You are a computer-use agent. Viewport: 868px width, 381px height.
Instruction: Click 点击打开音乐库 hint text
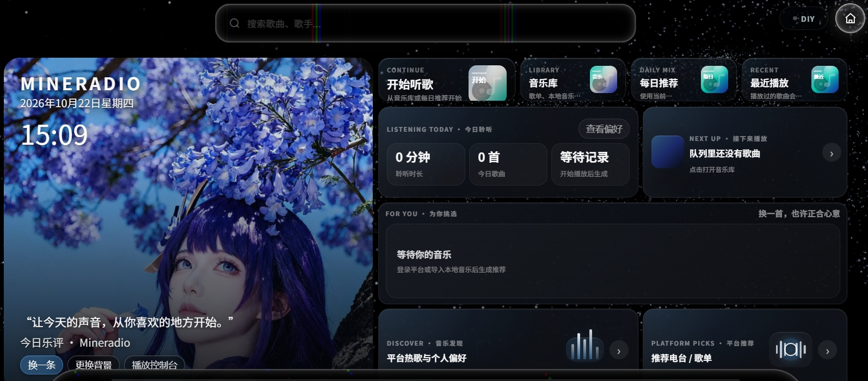(712, 170)
